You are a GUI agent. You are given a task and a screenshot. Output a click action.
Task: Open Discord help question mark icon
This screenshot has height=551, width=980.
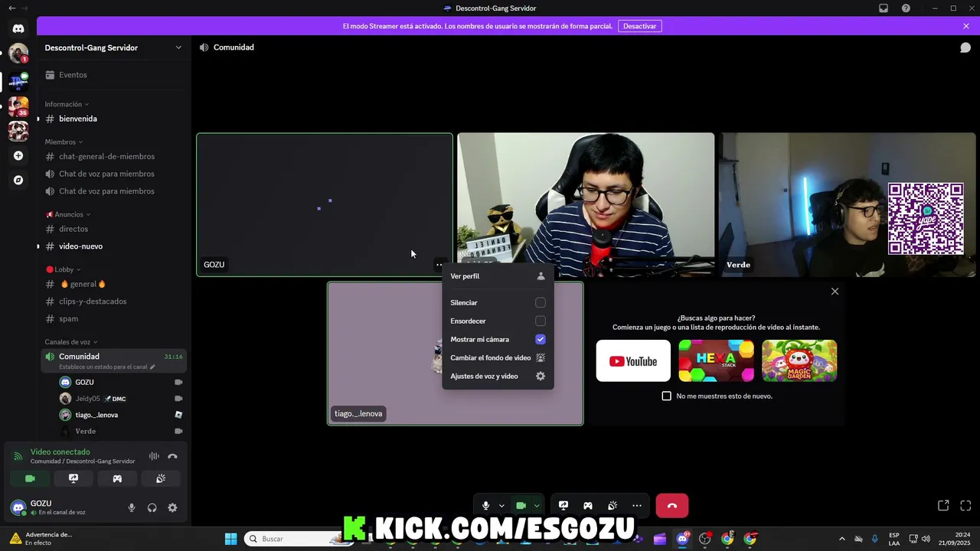tap(906, 8)
